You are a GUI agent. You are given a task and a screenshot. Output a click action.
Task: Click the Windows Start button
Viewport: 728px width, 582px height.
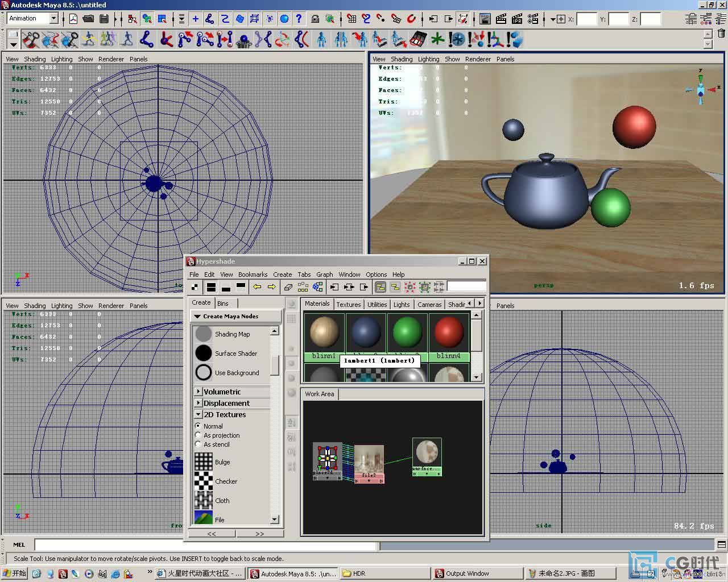(x=14, y=573)
